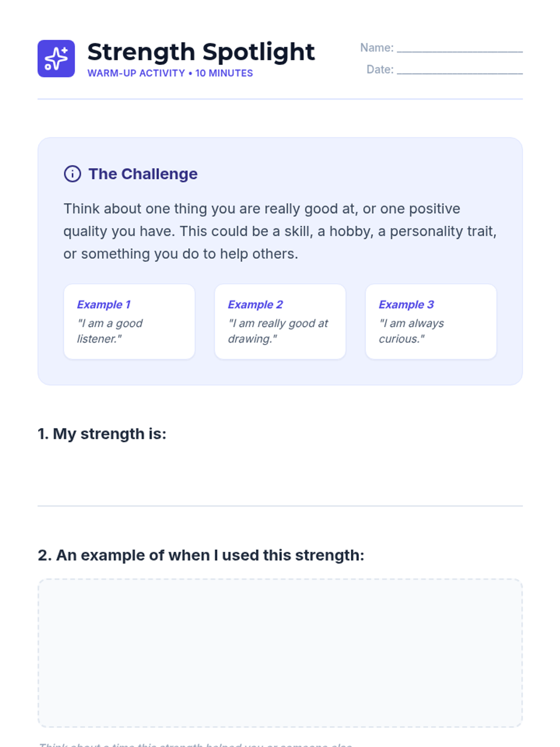This screenshot has width=560, height=747.
Task: Select the Example 3 card
Action: coord(431,322)
